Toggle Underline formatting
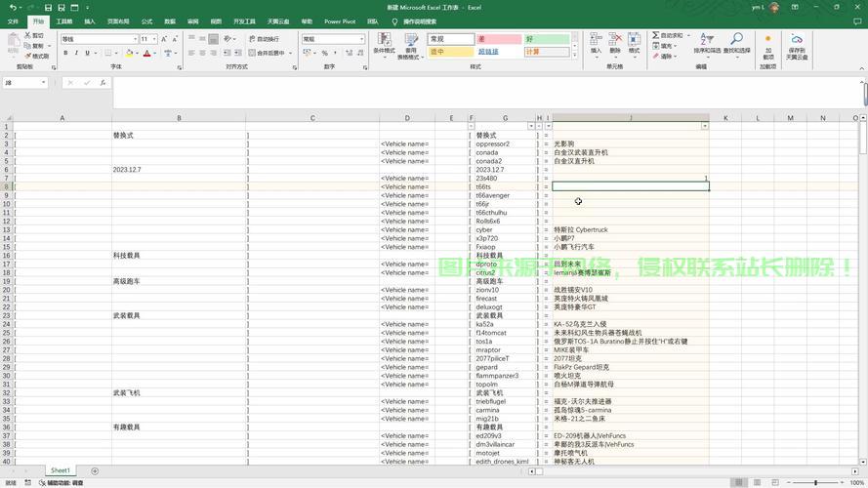This screenshot has height=488, width=868. click(87, 53)
